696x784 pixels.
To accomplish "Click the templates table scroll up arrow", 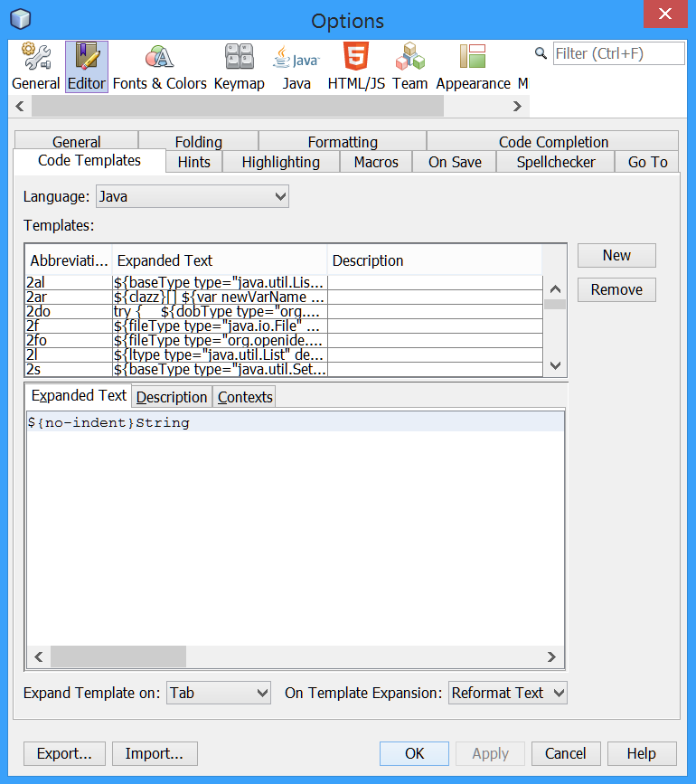I will [555, 289].
